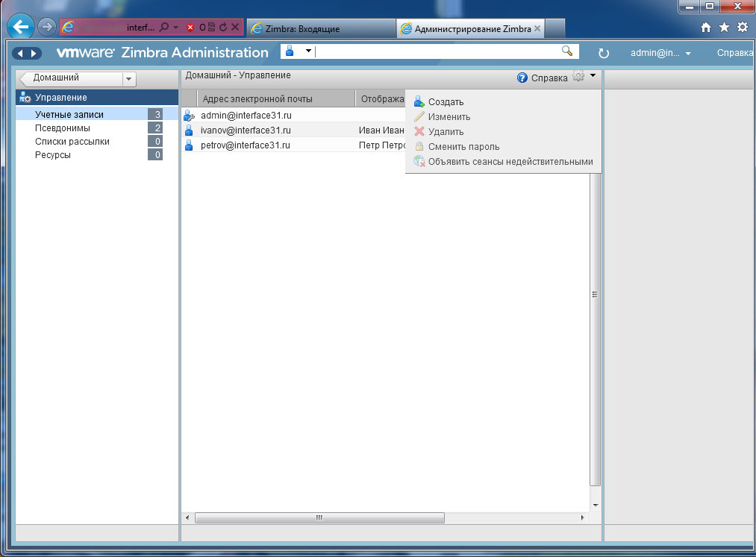Click the Отобража... column header
This screenshot has height=557, width=756.
(381, 98)
